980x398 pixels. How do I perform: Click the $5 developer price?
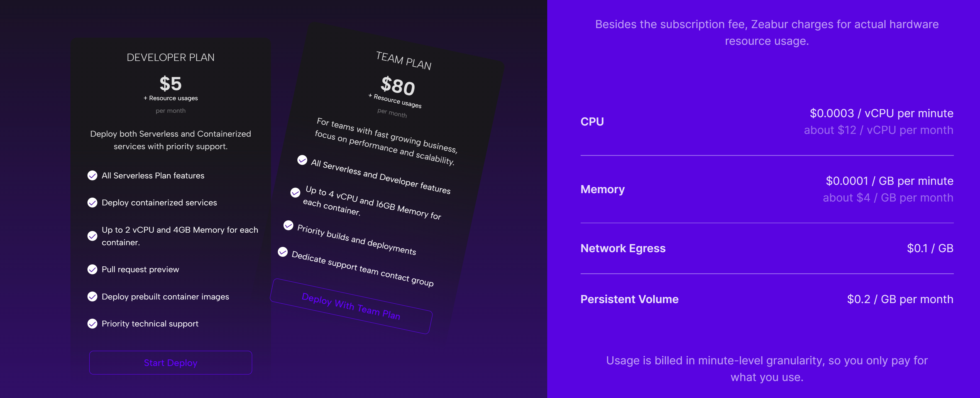click(x=170, y=83)
